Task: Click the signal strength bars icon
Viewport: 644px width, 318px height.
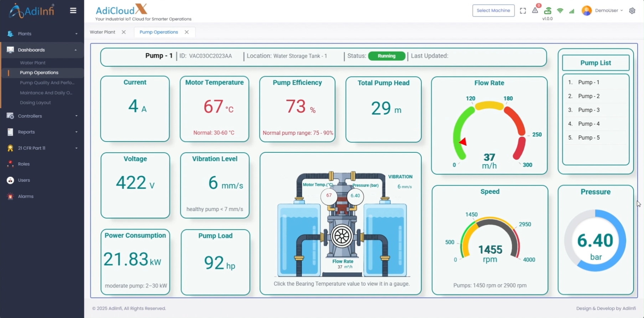Action: click(x=572, y=11)
